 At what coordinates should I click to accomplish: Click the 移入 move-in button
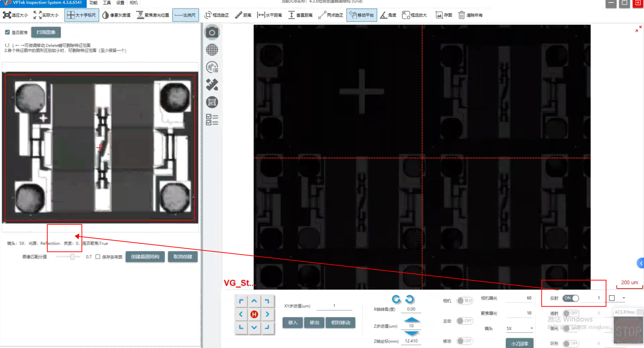[x=293, y=322]
